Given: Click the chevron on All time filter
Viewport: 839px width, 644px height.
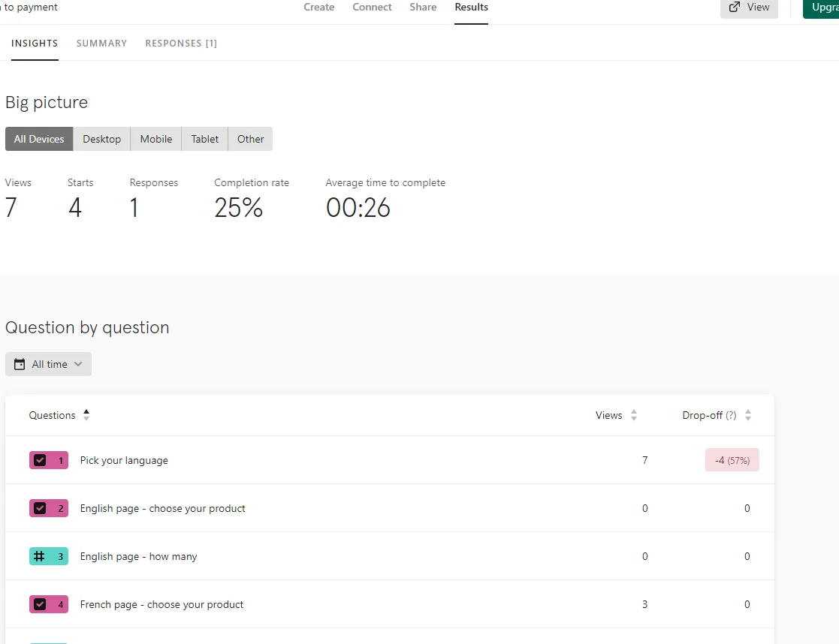Looking at the screenshot, I should (x=78, y=364).
